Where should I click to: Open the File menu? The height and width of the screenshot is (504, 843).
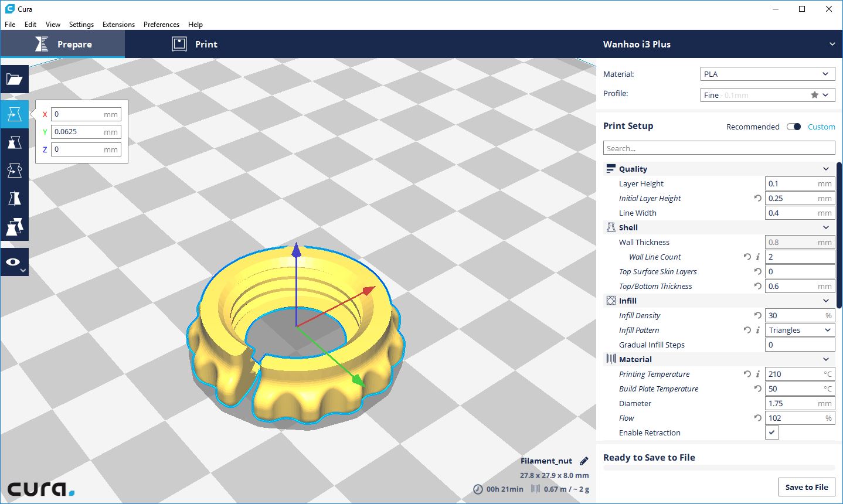(10, 25)
